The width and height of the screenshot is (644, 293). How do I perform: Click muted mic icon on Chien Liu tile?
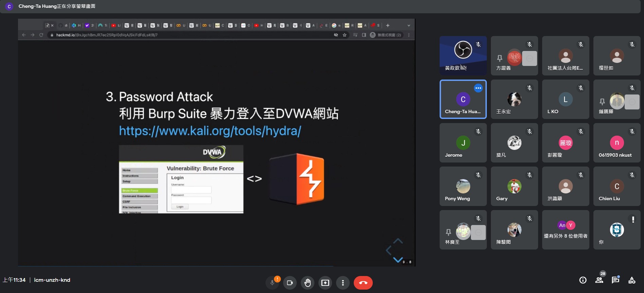pyautogui.click(x=632, y=175)
